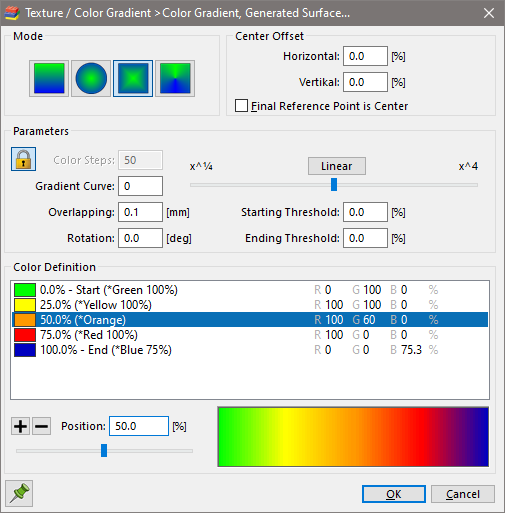
Task: Select the 25.0% Yellow color entry
Action: (250, 305)
